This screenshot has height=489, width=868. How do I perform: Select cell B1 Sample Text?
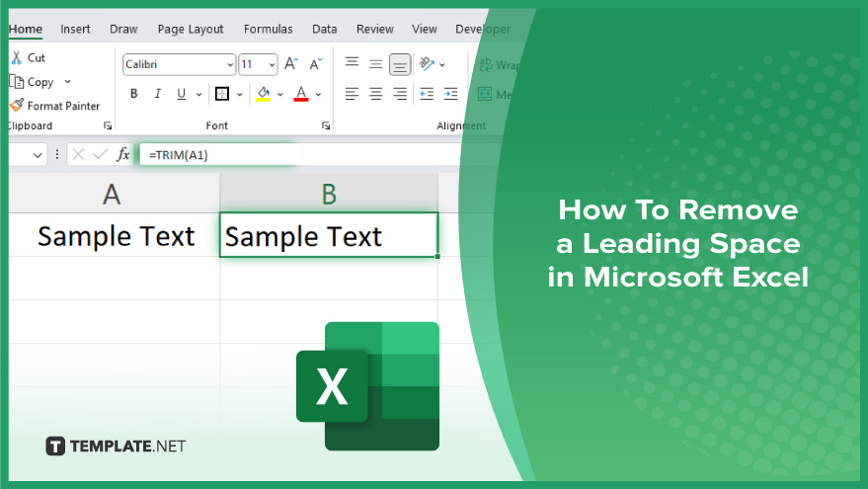(329, 235)
